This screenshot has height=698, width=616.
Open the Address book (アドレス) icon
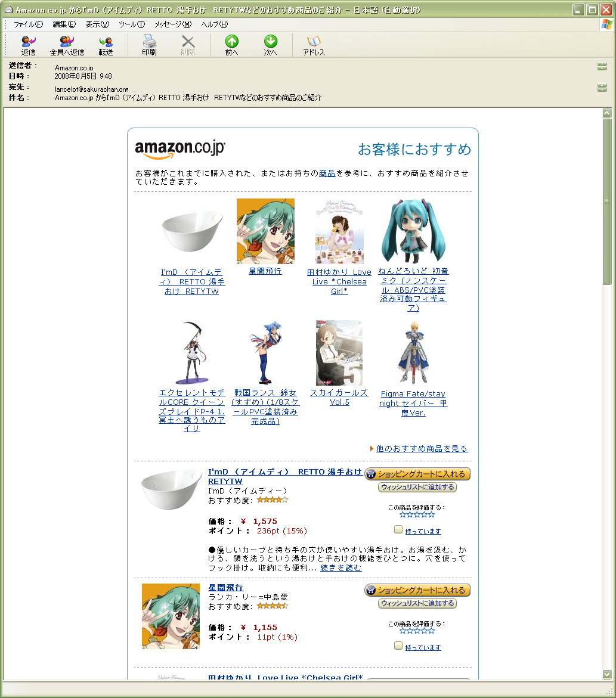(314, 45)
